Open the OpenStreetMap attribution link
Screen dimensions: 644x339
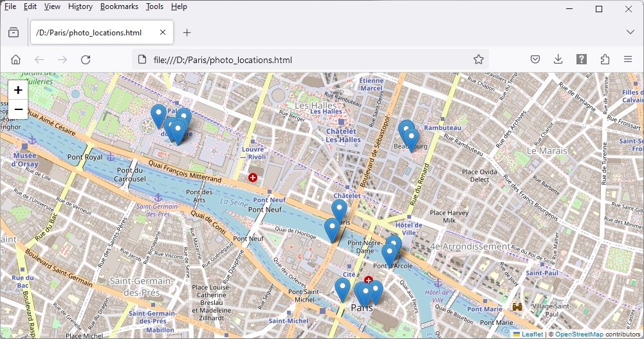[580, 334]
